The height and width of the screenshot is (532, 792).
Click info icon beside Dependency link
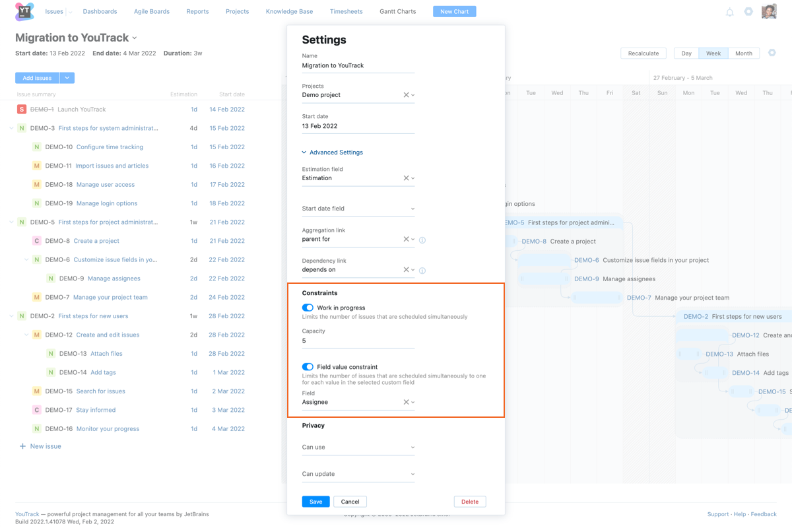pos(422,271)
